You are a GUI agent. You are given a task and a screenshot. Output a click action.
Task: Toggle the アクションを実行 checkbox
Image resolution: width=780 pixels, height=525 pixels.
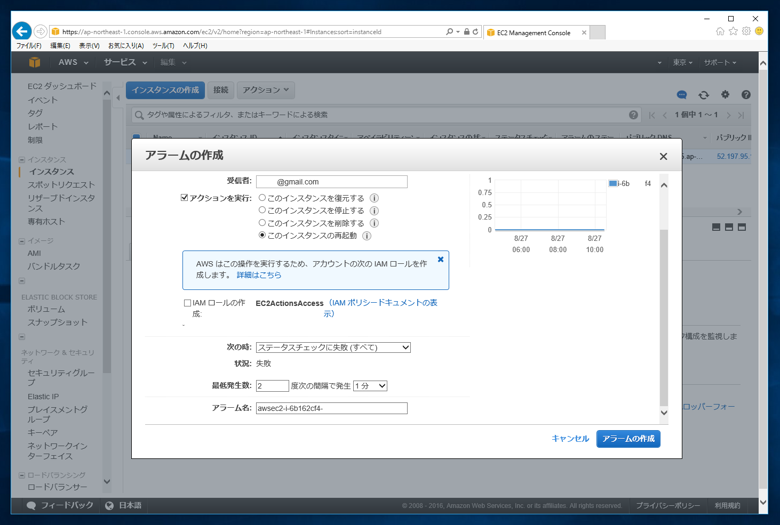(x=185, y=198)
